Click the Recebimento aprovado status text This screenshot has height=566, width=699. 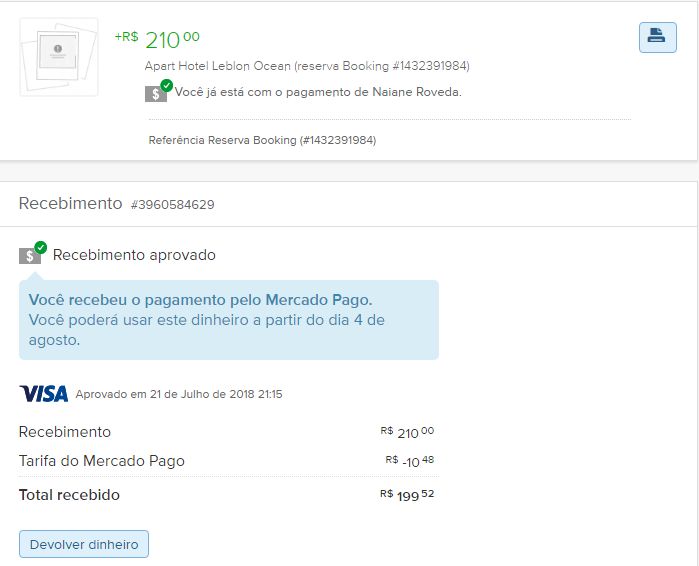click(x=134, y=255)
